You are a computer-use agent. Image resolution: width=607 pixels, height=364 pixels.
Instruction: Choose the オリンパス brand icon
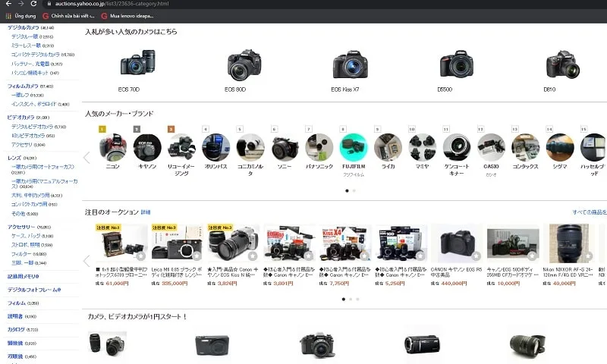point(216,147)
